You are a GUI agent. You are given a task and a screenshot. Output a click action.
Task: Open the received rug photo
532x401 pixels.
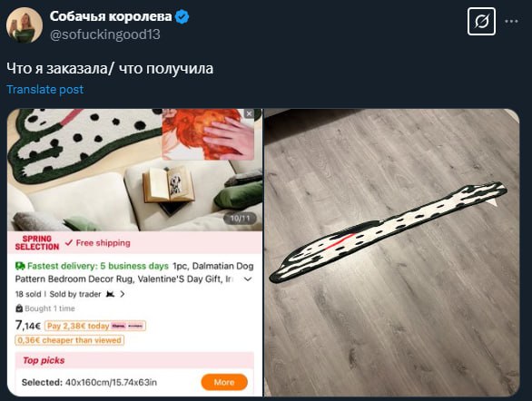click(x=391, y=252)
